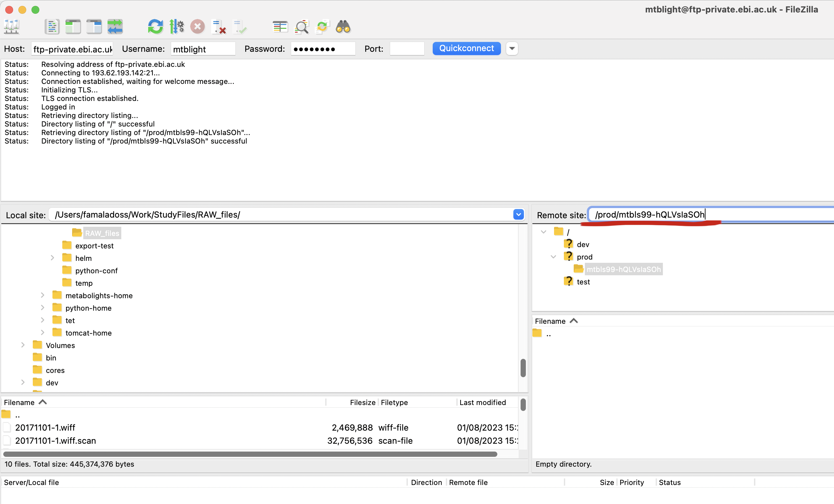Image resolution: width=834 pixels, height=504 pixels.
Task: Toggle processing of the transfer queue icon
Action: [177, 27]
